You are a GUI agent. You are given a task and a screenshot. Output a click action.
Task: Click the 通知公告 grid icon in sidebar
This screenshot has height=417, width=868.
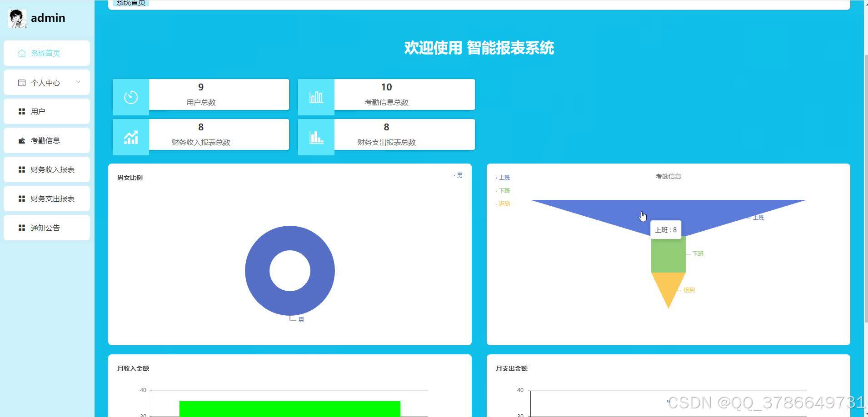(x=21, y=228)
